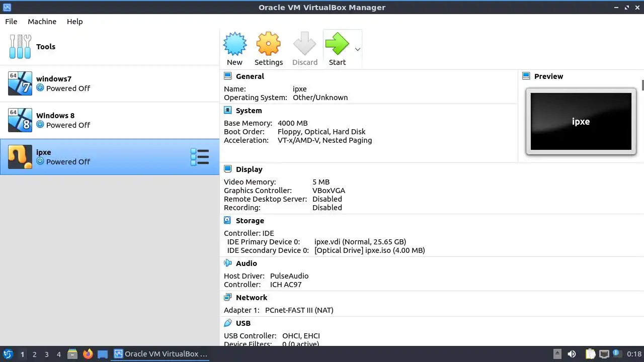Select the windows7 machine icon
Screen dimensions: 644x362
20,83
